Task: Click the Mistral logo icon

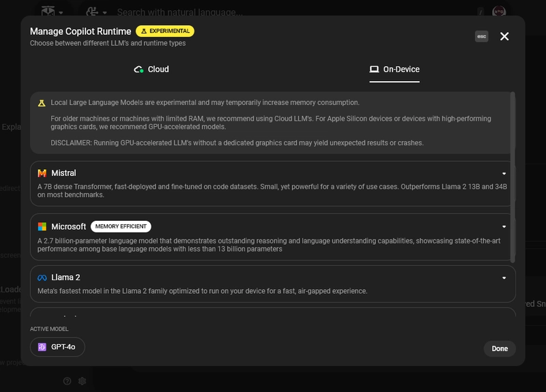Action: click(x=42, y=173)
